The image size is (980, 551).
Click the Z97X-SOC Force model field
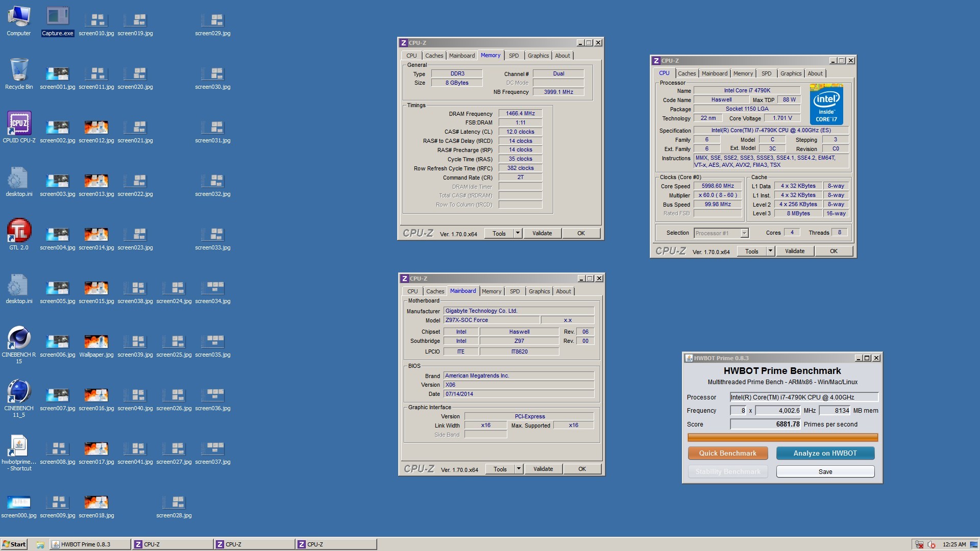[x=492, y=320]
